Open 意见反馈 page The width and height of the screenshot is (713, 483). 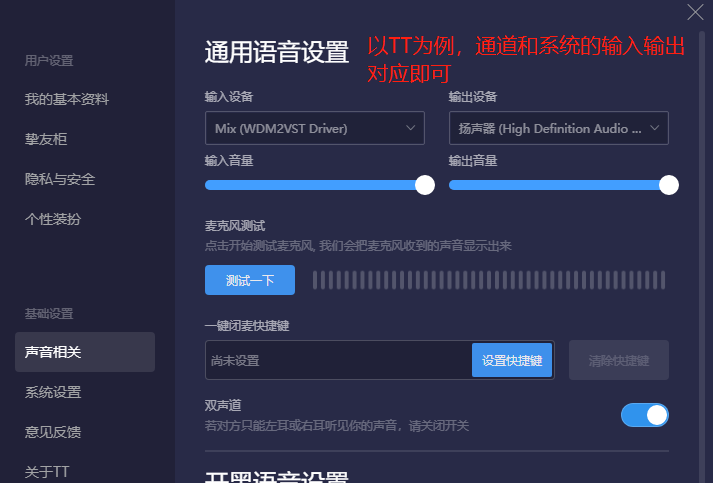pos(53,432)
